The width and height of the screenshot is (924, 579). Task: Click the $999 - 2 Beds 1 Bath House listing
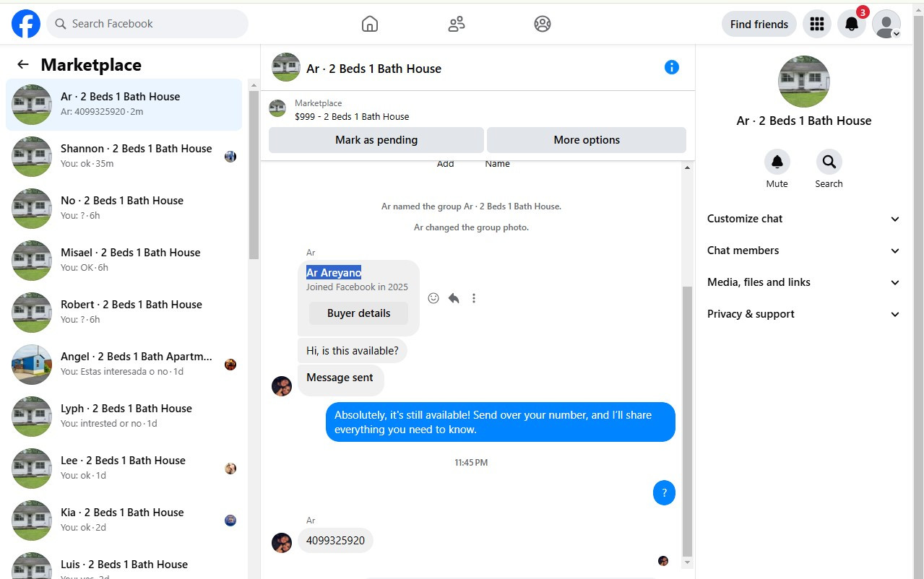[x=352, y=116]
